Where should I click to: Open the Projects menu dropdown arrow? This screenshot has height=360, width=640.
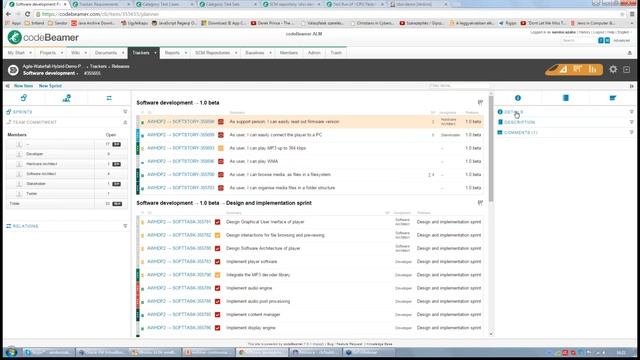(x=62, y=53)
